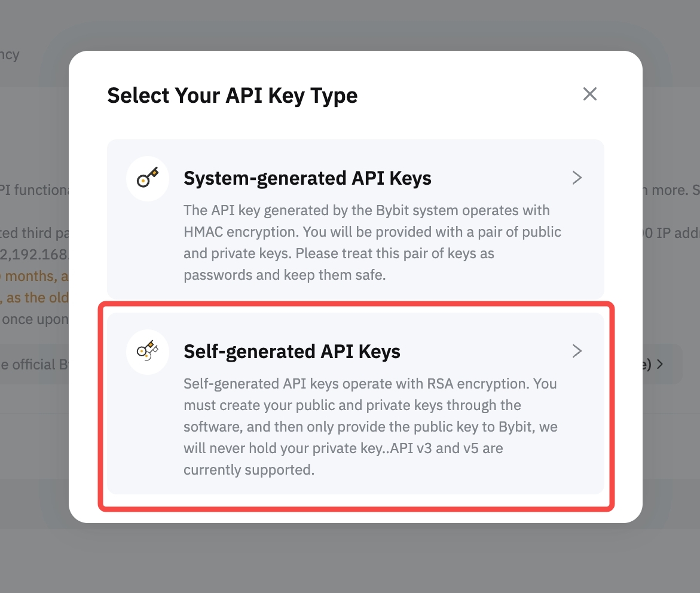
Task: Close the Select Your API Key Type dialog
Action: [x=590, y=94]
